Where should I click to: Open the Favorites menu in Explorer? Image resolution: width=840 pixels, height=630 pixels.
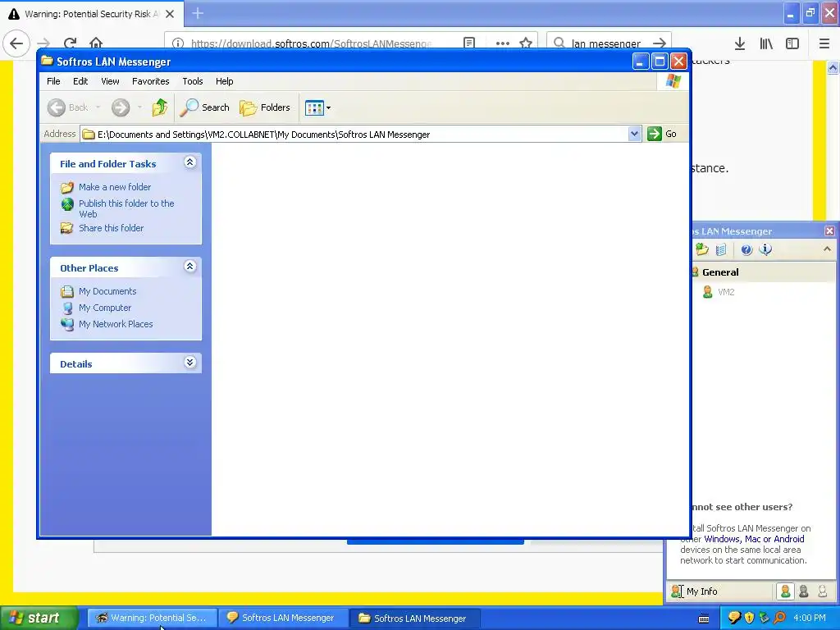pos(151,81)
